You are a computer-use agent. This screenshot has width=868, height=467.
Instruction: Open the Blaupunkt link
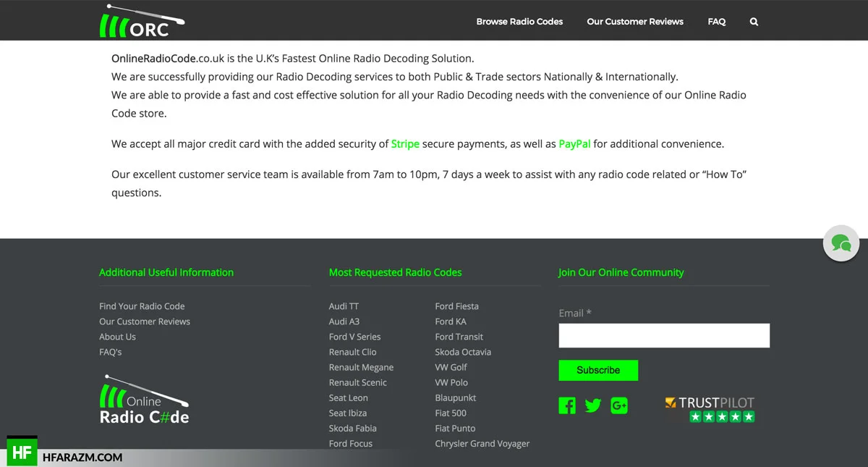click(x=456, y=397)
